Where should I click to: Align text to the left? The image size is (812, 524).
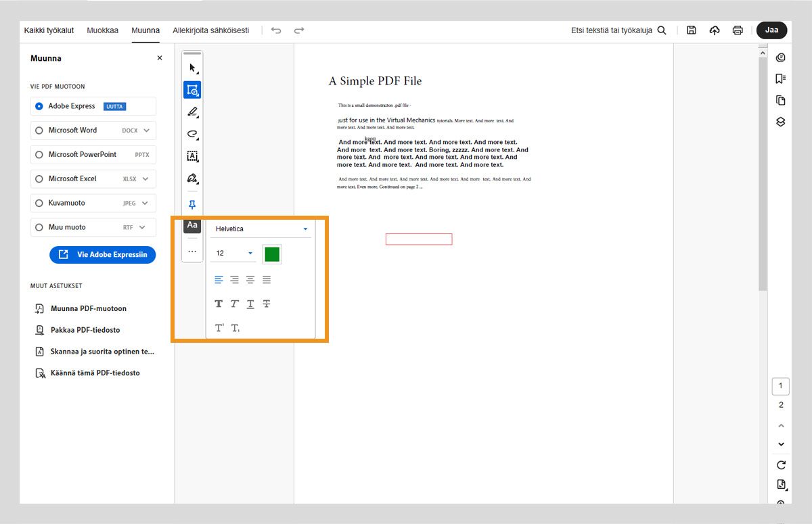click(219, 279)
